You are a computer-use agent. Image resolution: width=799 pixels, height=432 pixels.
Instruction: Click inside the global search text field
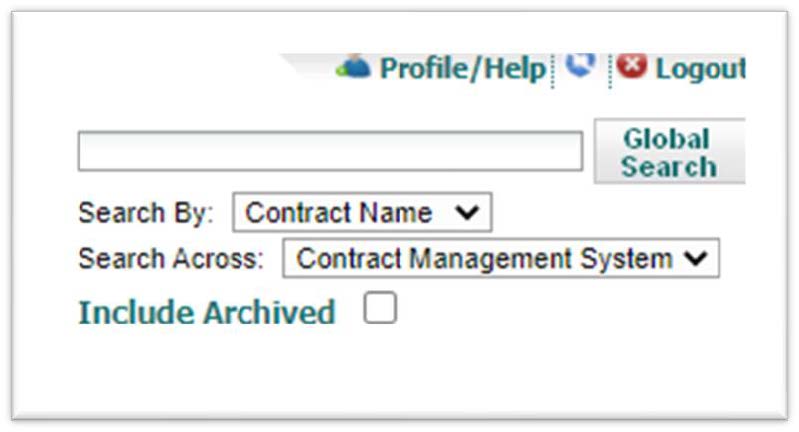pos(330,151)
